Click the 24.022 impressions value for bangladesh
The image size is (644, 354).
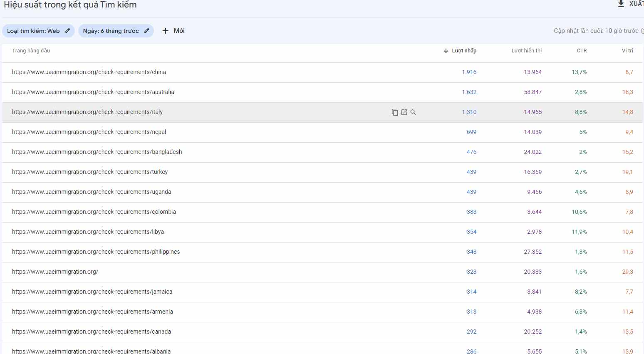pos(533,152)
